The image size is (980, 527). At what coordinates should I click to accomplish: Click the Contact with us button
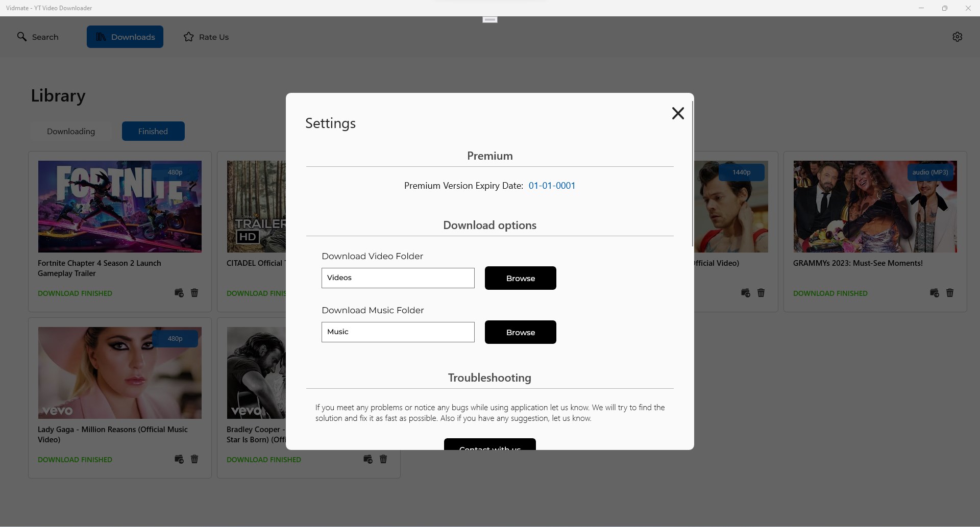point(490,444)
